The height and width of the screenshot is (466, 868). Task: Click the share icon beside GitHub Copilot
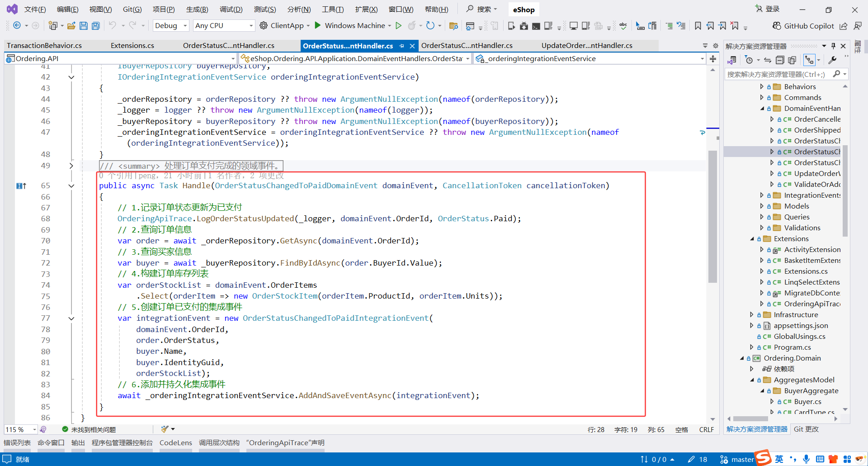click(x=844, y=26)
